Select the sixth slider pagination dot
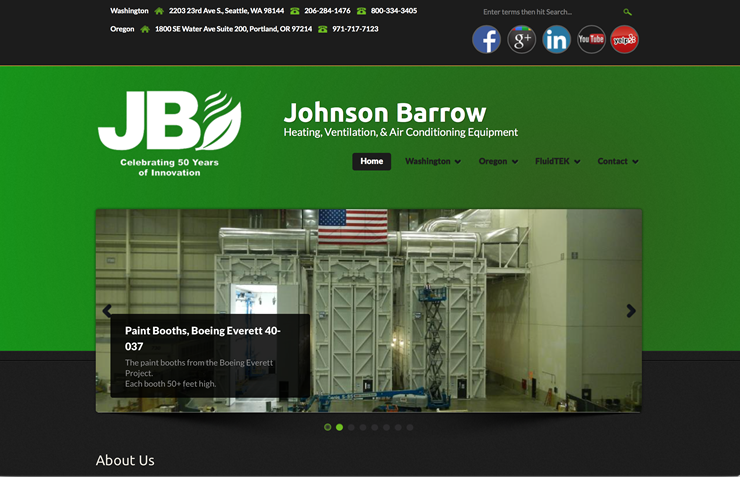 [387, 427]
